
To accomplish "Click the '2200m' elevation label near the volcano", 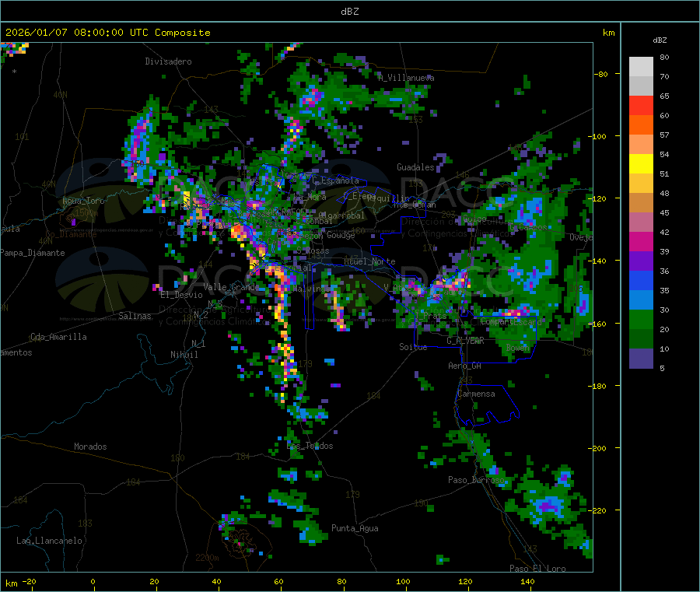I will 207,558.
